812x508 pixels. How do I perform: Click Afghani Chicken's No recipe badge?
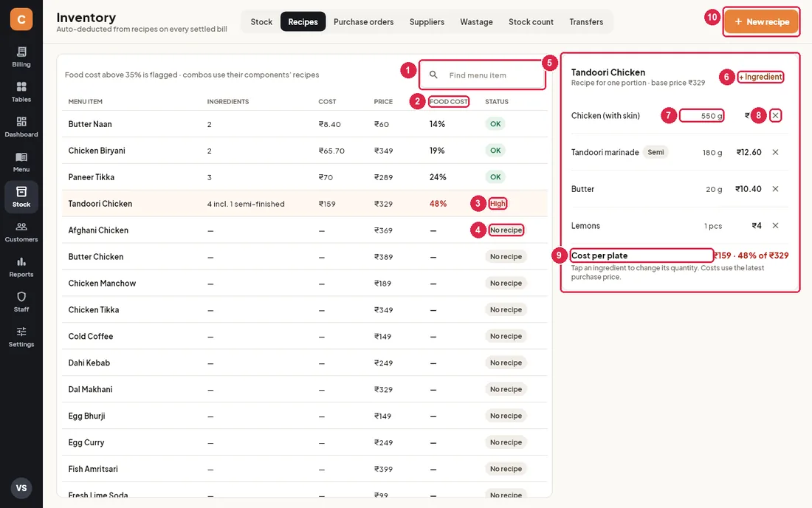[506, 230]
